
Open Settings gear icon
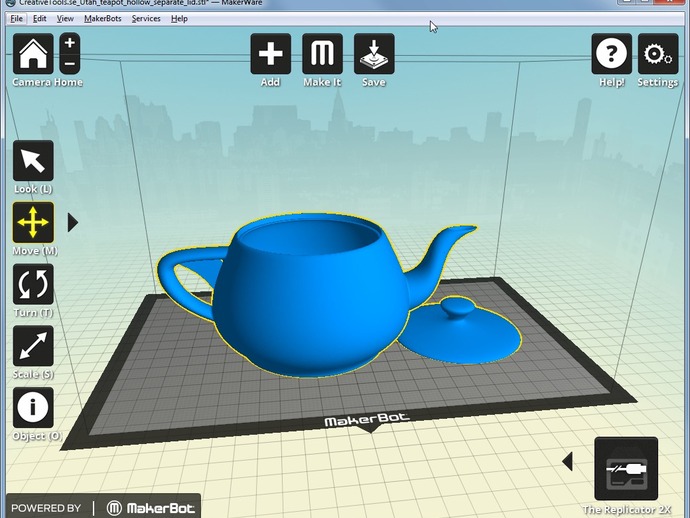(x=658, y=54)
